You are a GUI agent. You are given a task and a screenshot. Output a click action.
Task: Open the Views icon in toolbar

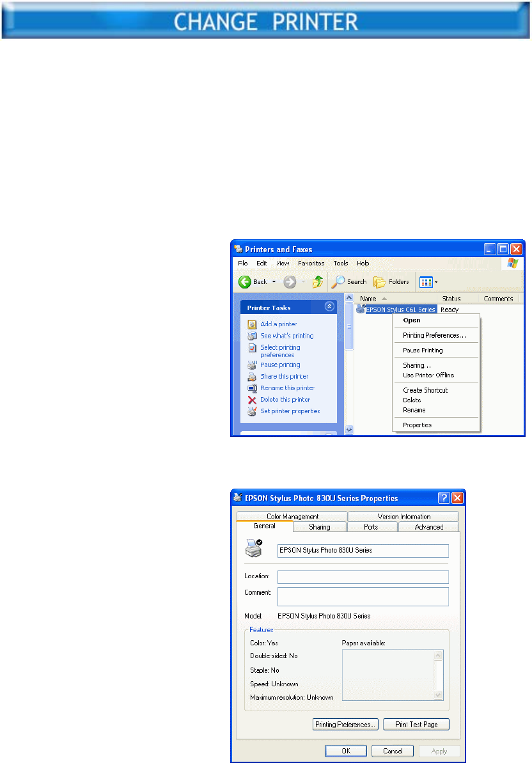pos(426,282)
